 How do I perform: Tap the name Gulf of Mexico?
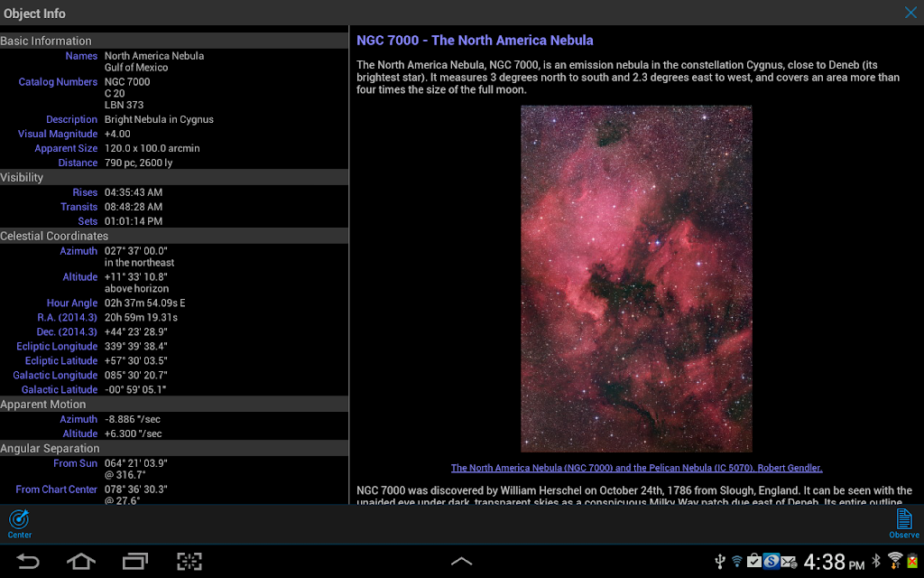[136, 67]
